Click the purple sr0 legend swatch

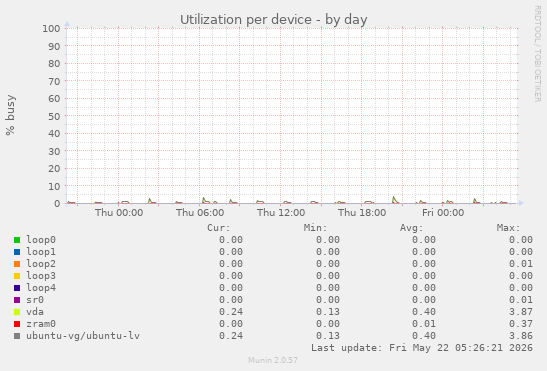coord(17,300)
